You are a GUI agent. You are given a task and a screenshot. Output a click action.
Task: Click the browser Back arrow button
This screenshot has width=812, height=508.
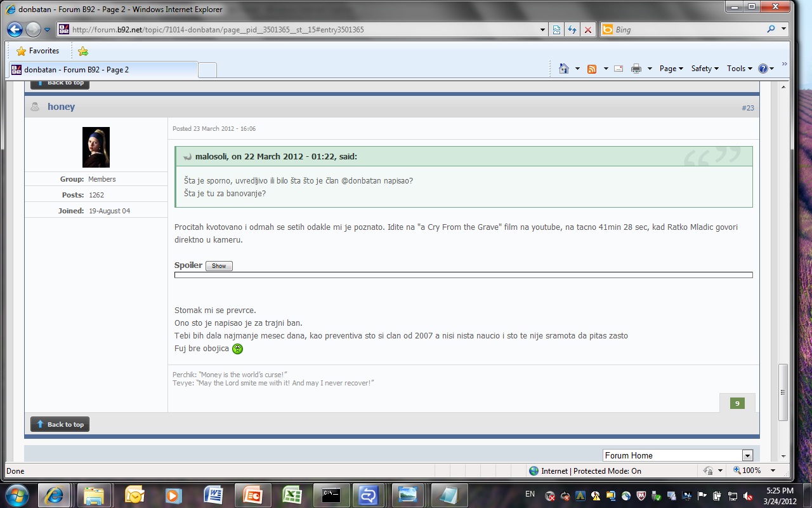[x=15, y=29]
